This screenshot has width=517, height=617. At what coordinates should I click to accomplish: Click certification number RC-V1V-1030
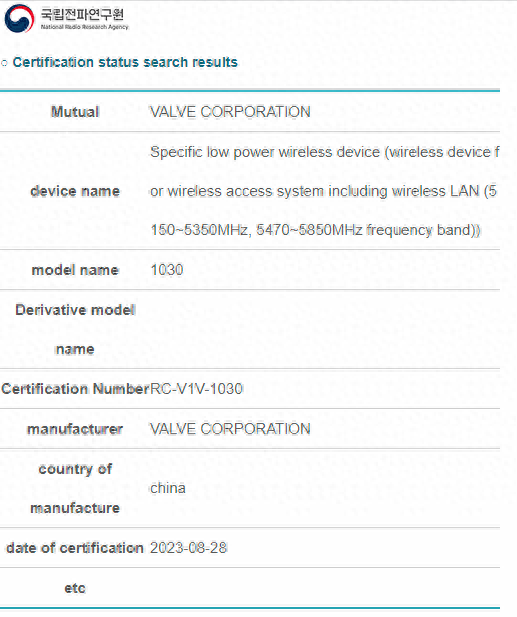click(x=196, y=389)
